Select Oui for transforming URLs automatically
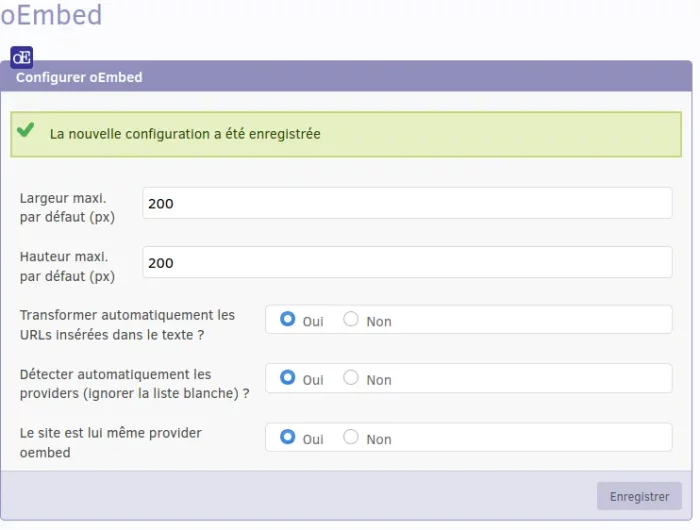The height and width of the screenshot is (530, 700). coord(288,319)
